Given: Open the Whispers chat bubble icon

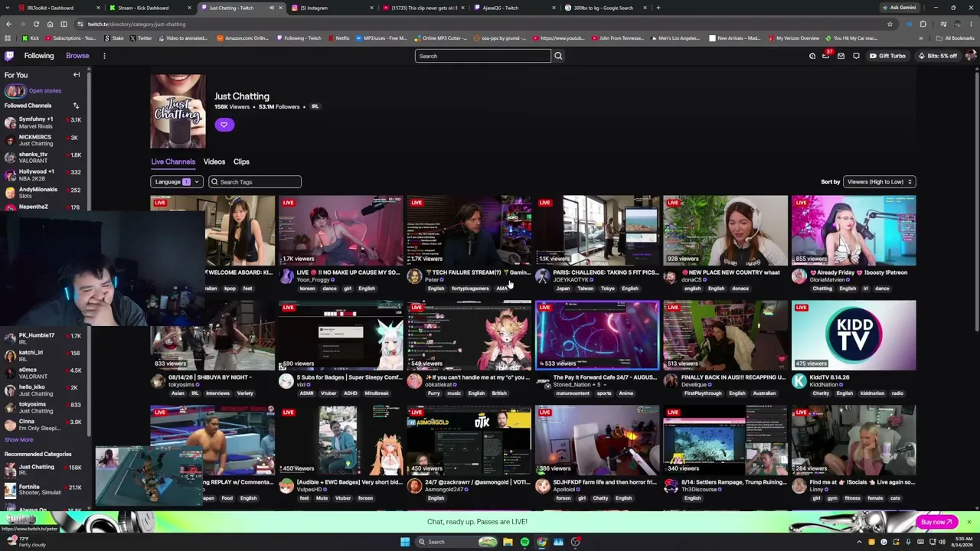Looking at the screenshot, I should [856, 56].
